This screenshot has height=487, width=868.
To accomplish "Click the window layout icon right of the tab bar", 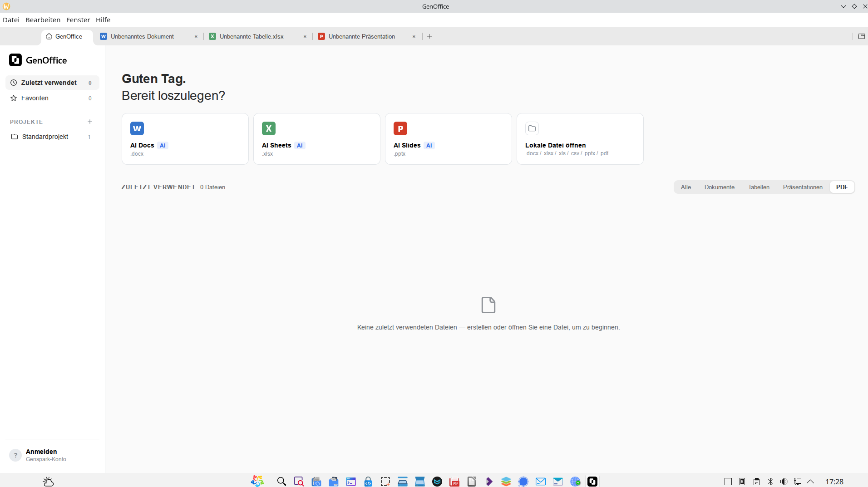I will point(862,36).
